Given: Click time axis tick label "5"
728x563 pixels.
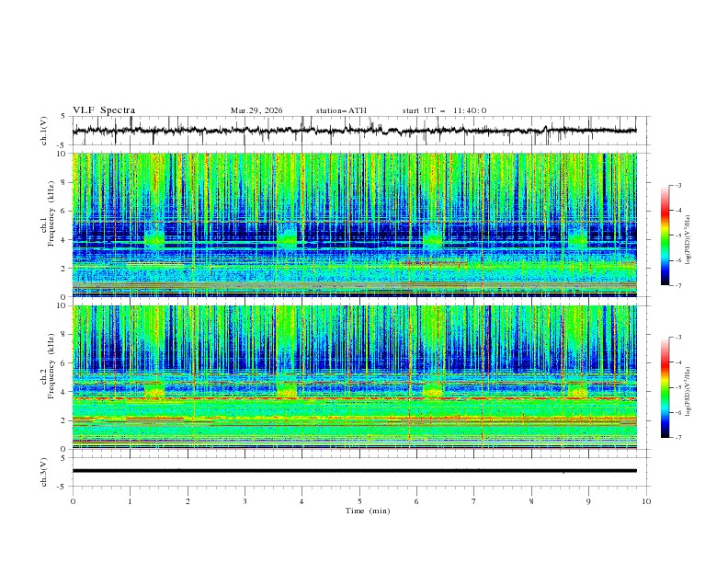Looking at the screenshot, I should pyautogui.click(x=359, y=501).
